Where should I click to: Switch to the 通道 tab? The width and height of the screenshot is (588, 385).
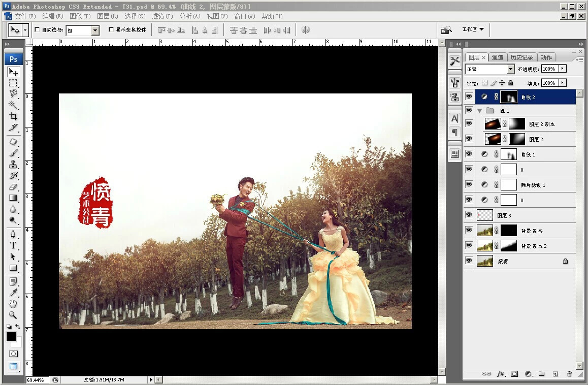point(497,57)
